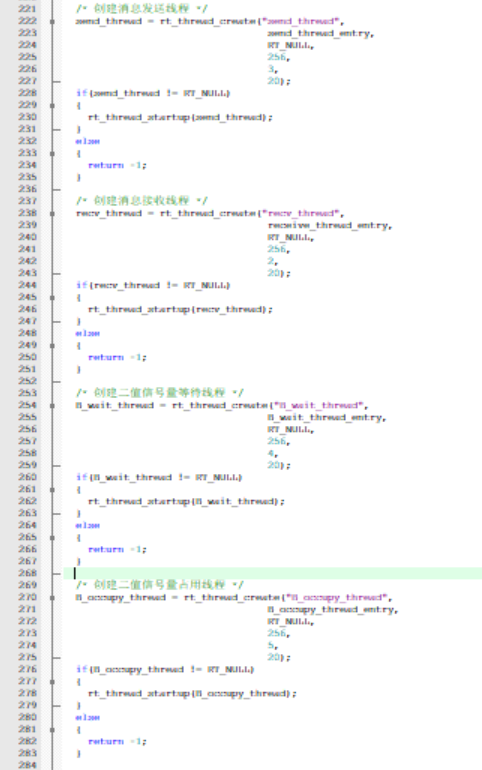The image size is (482, 770).
Task: Fold the B_wait_thread create call at line 254
Action: pyautogui.click(x=53, y=406)
